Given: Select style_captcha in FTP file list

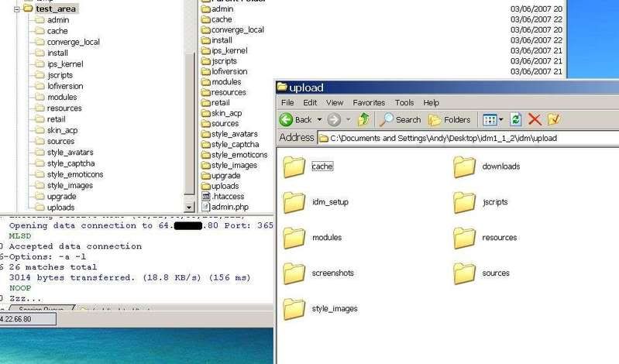Looking at the screenshot, I should coord(230,145).
